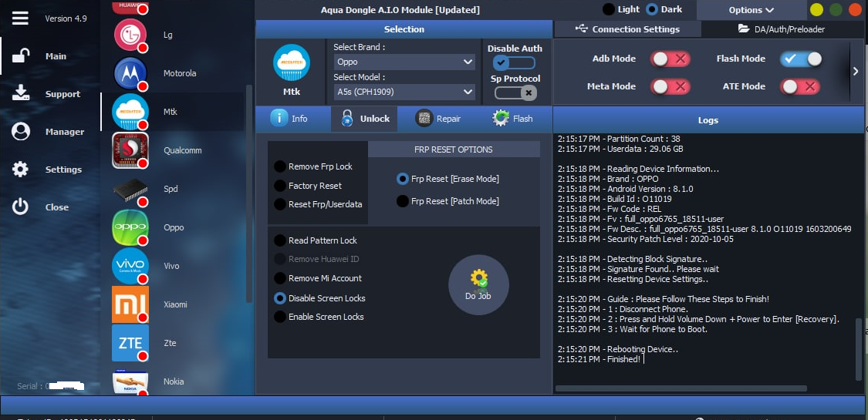Select the Xiaomi Mi logo
The width and height of the screenshot is (868, 420).
(130, 304)
